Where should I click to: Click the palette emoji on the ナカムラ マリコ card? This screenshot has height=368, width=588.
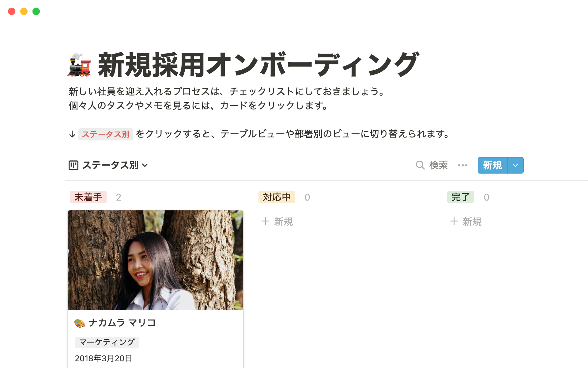80,323
